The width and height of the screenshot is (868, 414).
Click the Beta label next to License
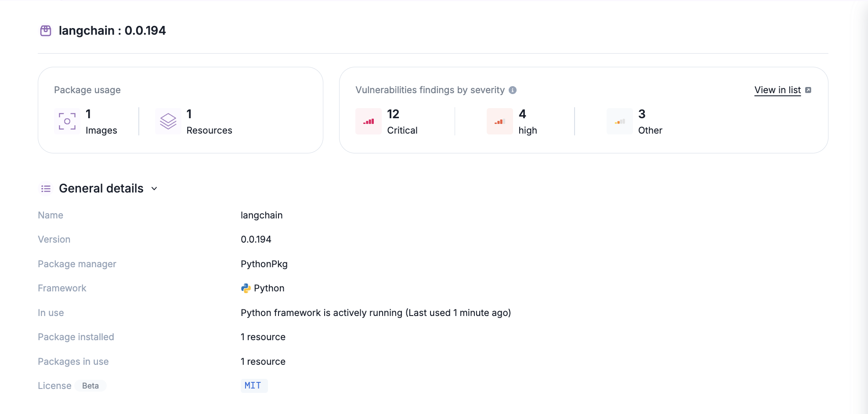coord(90,385)
